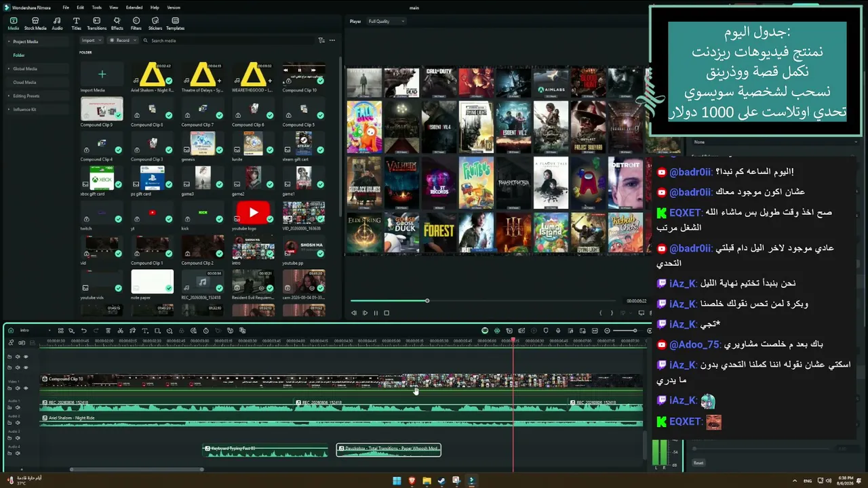Open the Record dropdown
This screenshot has height=488, width=868.
point(123,41)
